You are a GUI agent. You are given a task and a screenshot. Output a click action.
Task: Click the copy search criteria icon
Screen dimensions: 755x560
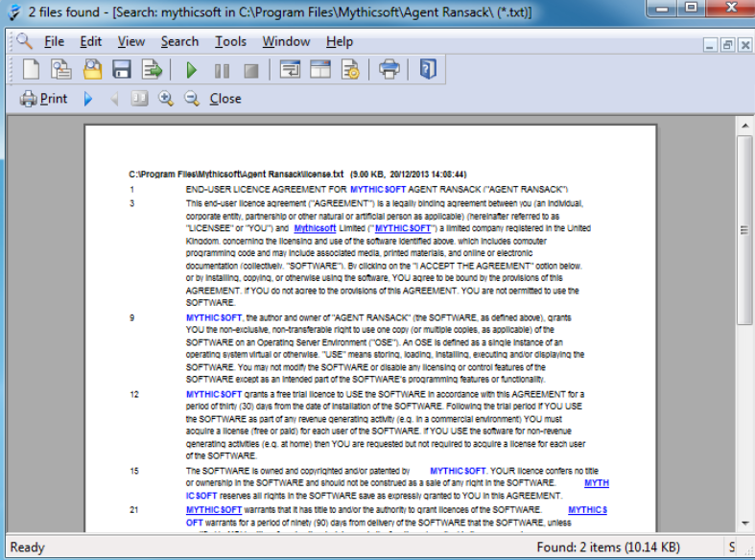pyautogui.click(x=61, y=69)
